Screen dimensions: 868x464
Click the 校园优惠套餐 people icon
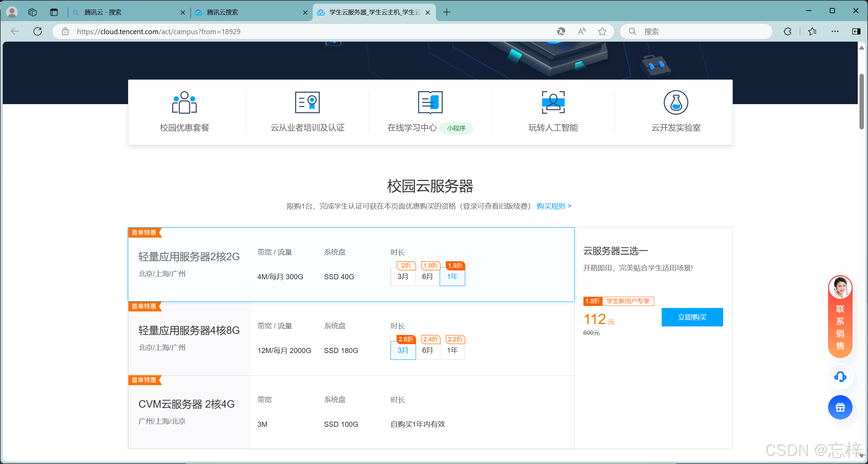[184, 102]
